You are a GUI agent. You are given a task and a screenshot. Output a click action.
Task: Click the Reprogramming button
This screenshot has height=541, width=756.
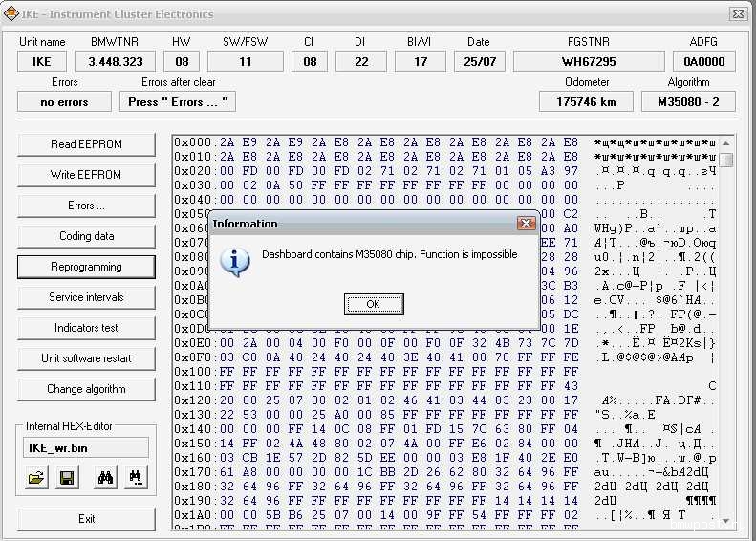(x=86, y=267)
